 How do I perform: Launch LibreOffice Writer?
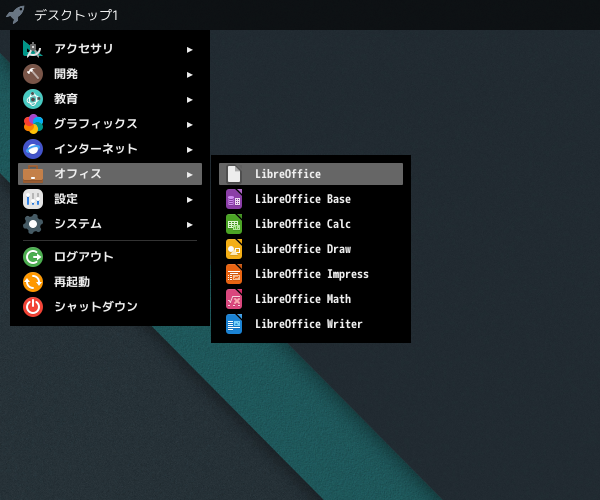pyautogui.click(x=311, y=324)
